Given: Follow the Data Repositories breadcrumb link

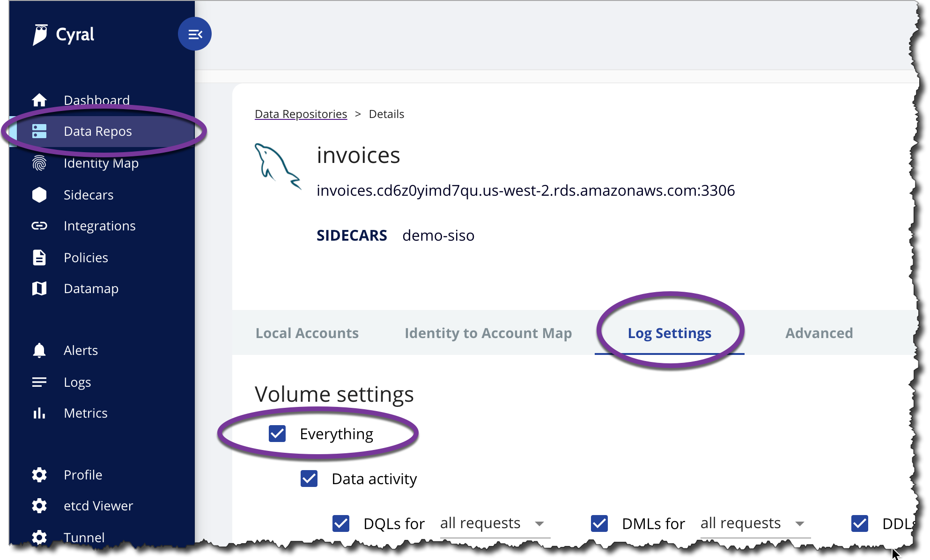Looking at the screenshot, I should (301, 114).
